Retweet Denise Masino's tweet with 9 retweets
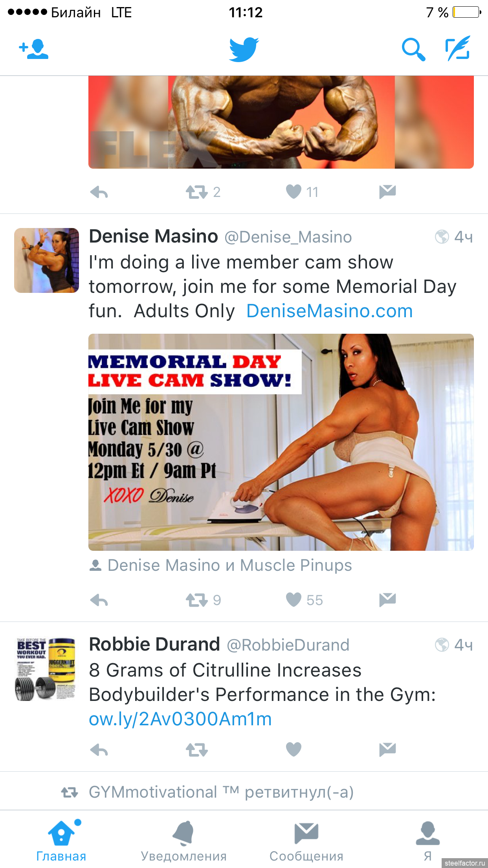The width and height of the screenshot is (488, 868). 197,600
